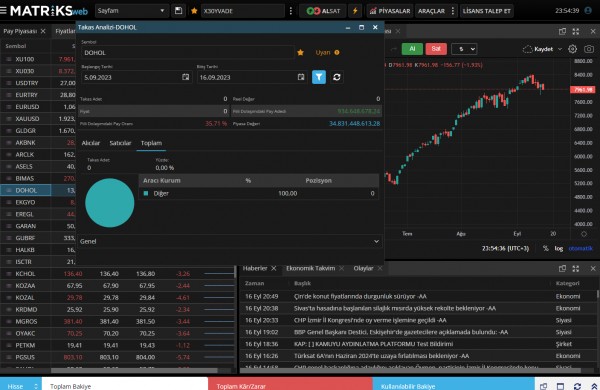
Task: Select the PGSUS row in watchlist
Action: [117, 357]
